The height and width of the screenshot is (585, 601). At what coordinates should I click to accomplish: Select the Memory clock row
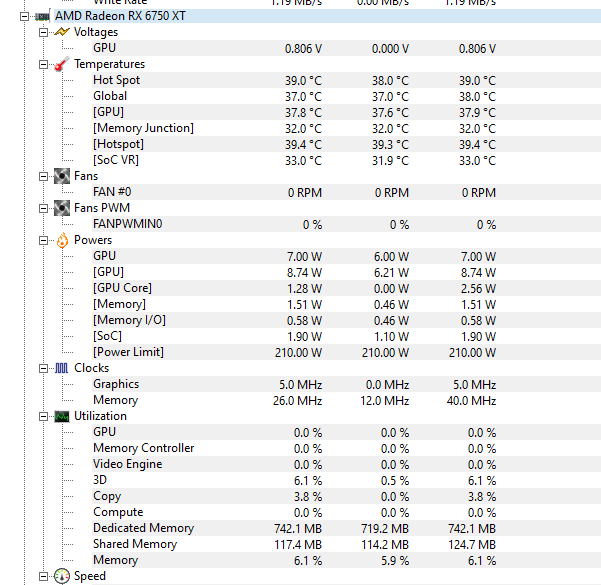(x=346, y=400)
